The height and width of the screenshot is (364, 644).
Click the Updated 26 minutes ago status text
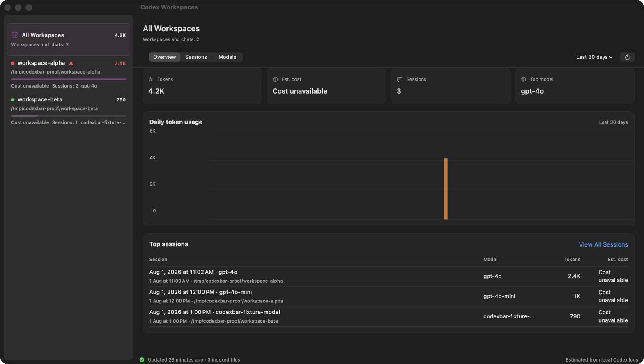coord(175,360)
